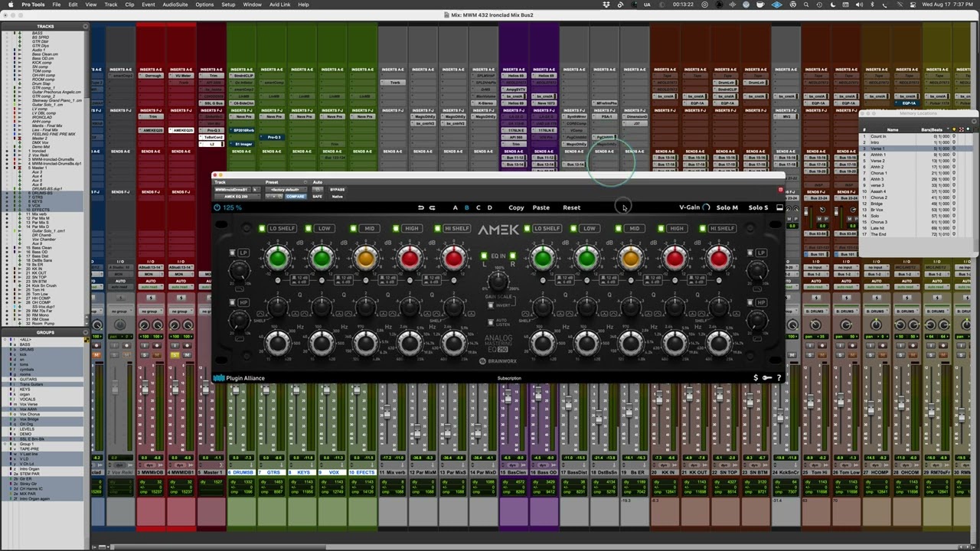Open the File menu
980x551 pixels.
(57, 5)
